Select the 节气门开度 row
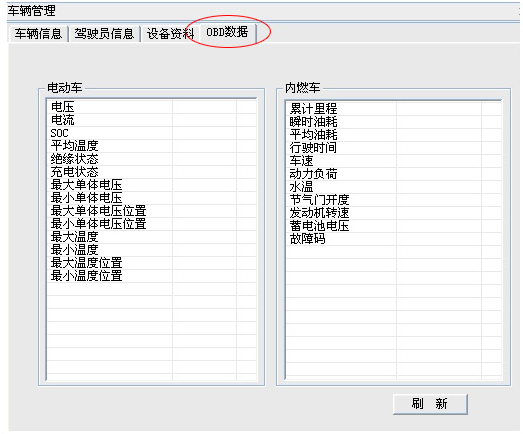Image resolution: width=523 pixels, height=434 pixels. tap(394, 200)
